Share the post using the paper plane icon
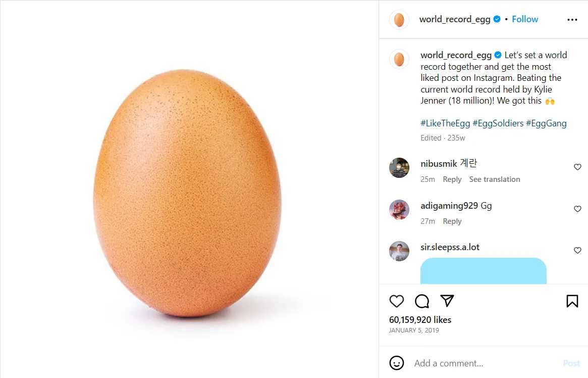Image resolution: width=588 pixels, height=378 pixels. (x=447, y=301)
